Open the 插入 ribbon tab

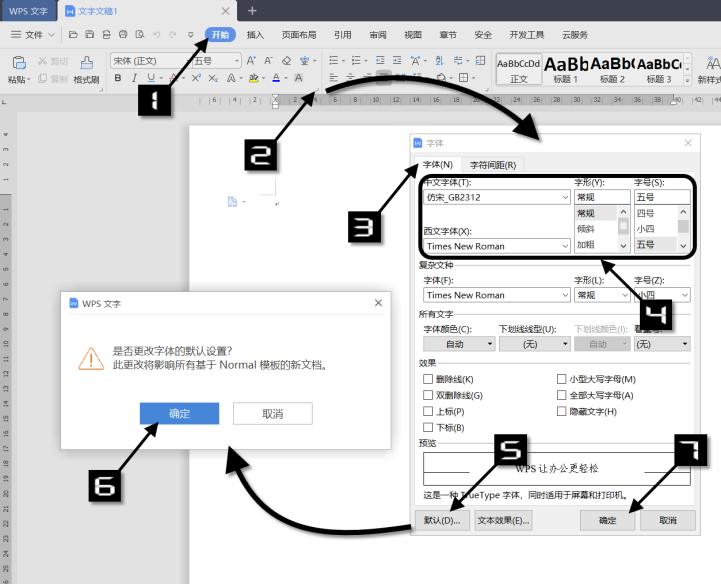[x=255, y=35]
